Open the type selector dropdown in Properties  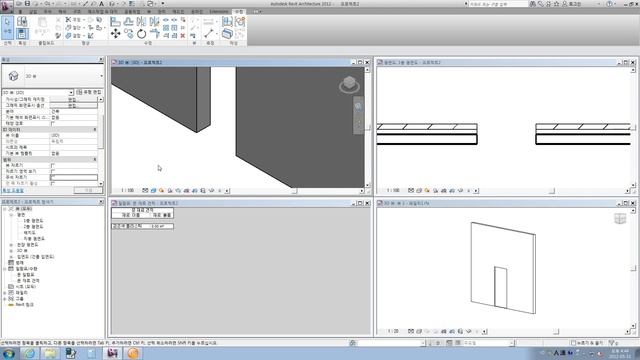tap(101, 76)
